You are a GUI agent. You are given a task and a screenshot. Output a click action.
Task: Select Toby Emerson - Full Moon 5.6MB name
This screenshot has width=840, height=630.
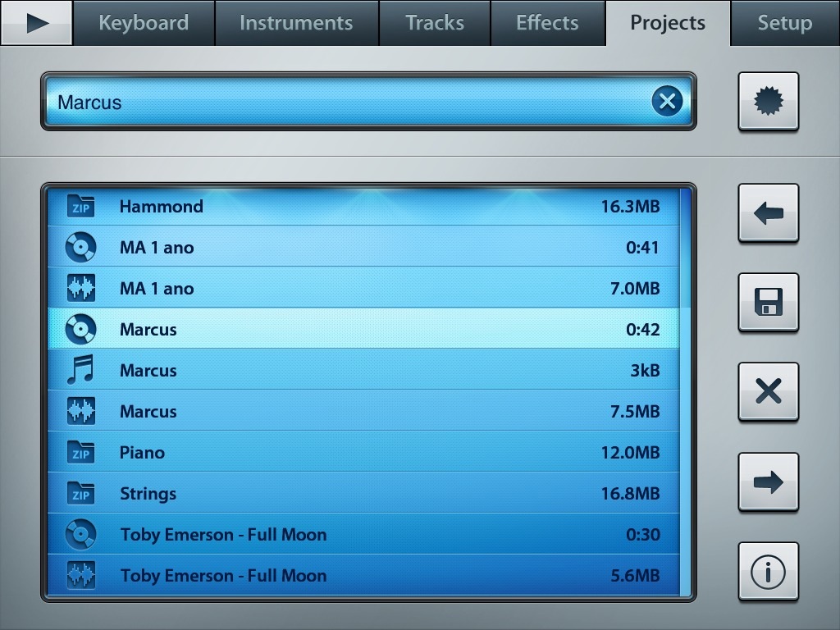(x=223, y=575)
